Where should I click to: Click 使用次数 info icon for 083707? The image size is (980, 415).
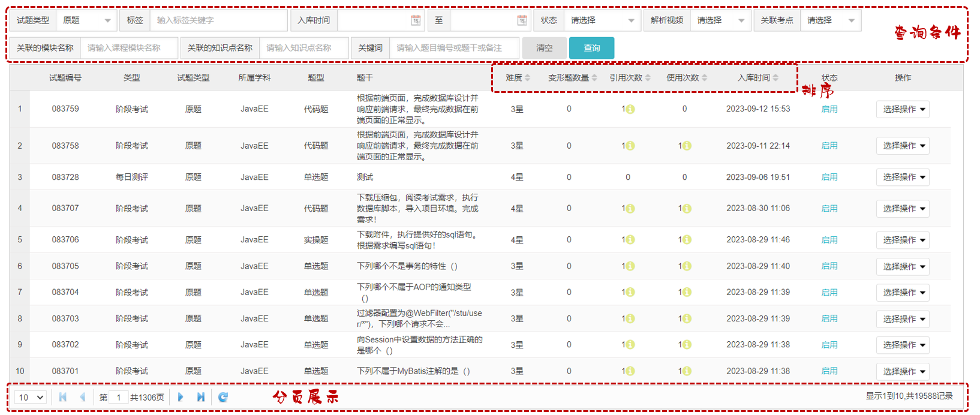click(687, 209)
